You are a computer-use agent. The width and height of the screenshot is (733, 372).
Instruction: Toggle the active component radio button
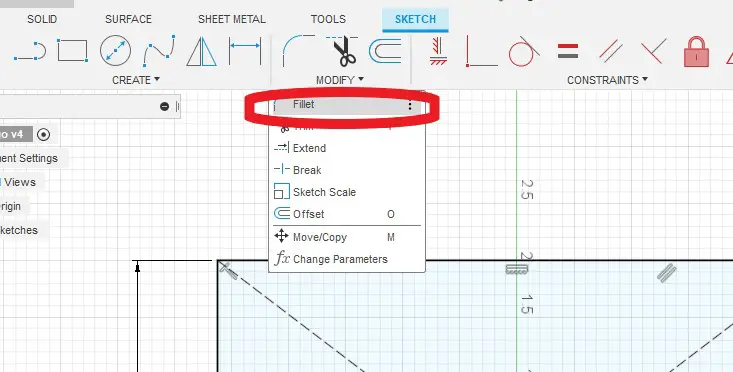43,135
